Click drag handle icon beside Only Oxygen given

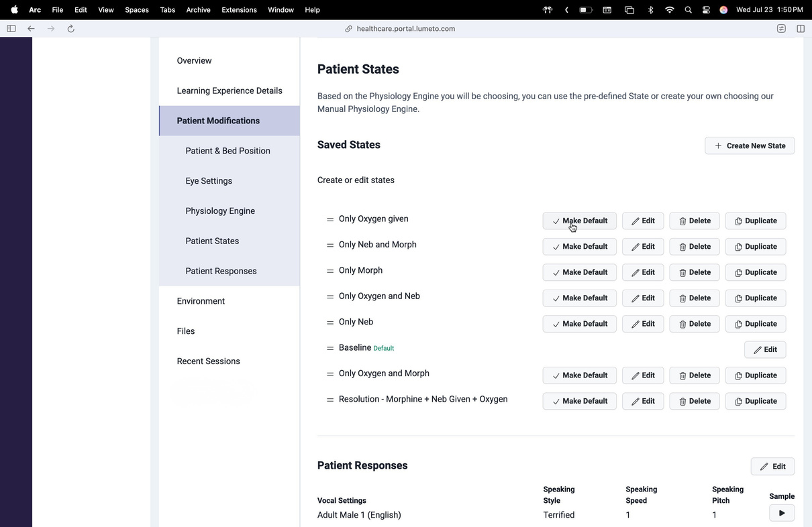coord(330,220)
